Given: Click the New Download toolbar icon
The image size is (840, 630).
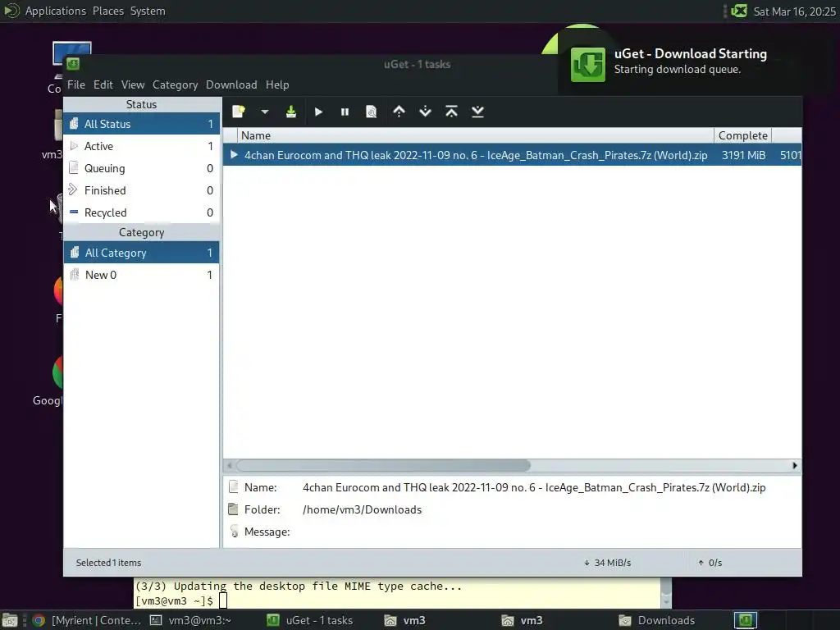Looking at the screenshot, I should click(239, 112).
